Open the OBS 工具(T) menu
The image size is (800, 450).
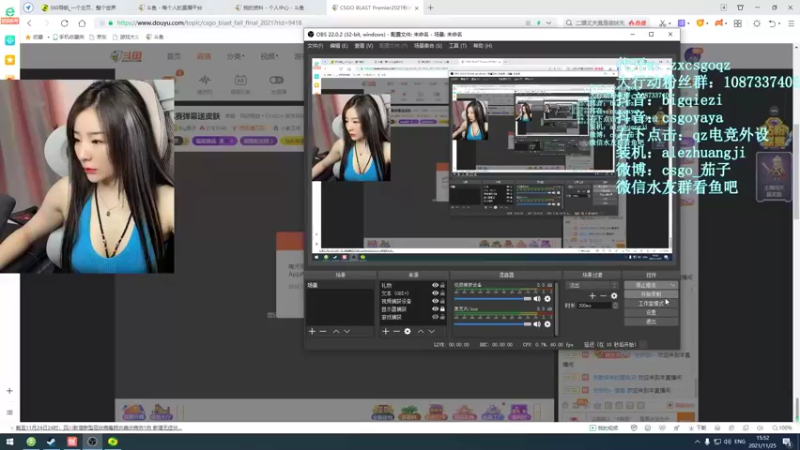pos(457,46)
